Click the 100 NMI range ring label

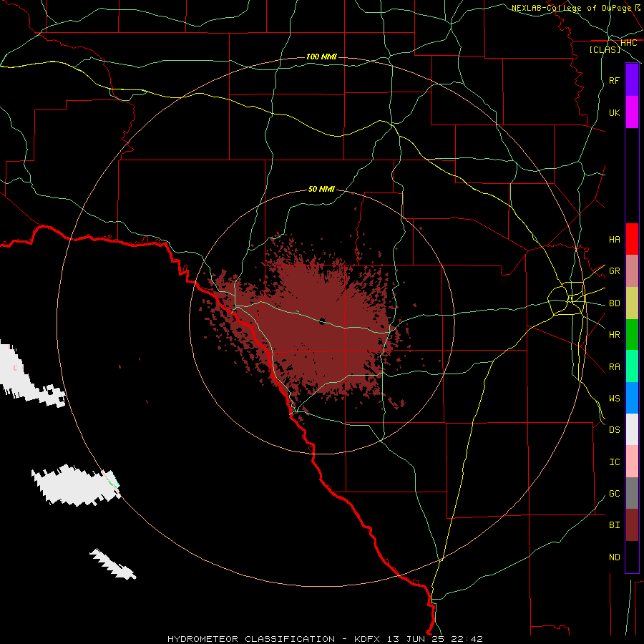click(x=321, y=57)
